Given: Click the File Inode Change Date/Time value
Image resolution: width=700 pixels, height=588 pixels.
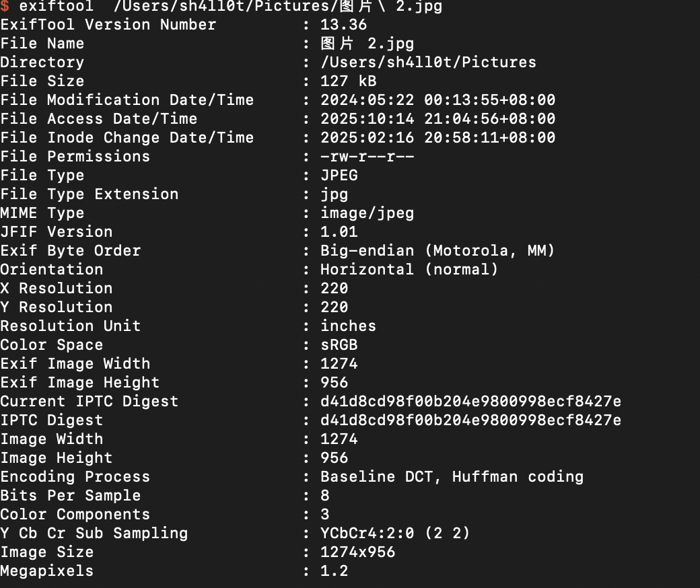Looking at the screenshot, I should (438, 138).
